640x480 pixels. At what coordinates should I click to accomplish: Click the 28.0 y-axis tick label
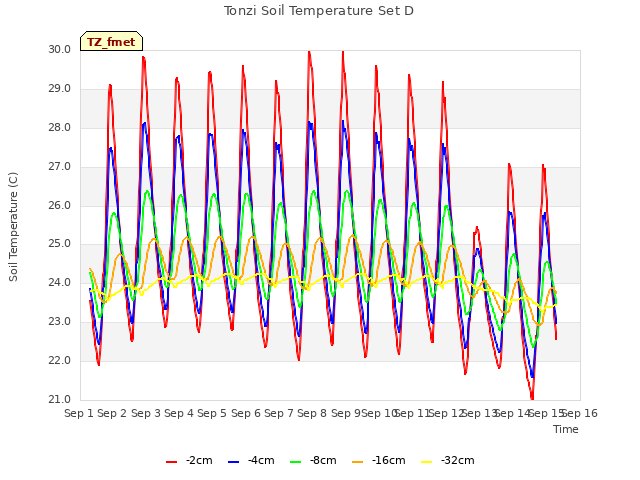[60, 127]
